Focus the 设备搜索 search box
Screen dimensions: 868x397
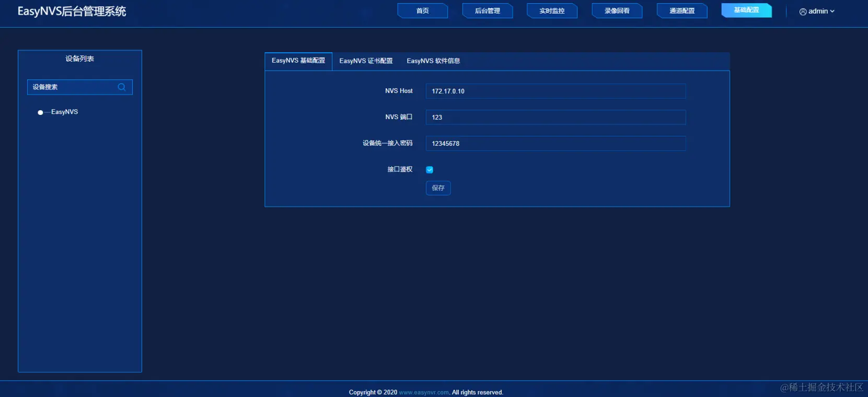pos(80,87)
